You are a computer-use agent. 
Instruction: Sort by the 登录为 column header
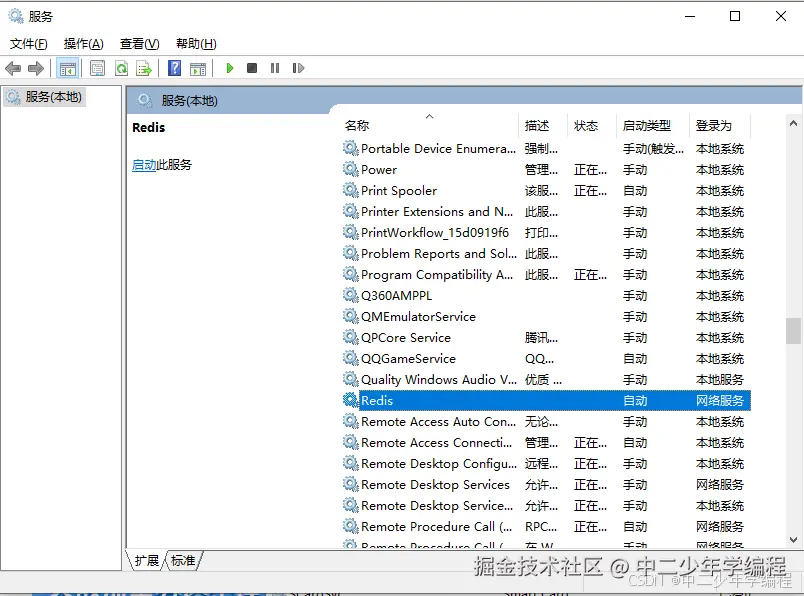(x=719, y=126)
